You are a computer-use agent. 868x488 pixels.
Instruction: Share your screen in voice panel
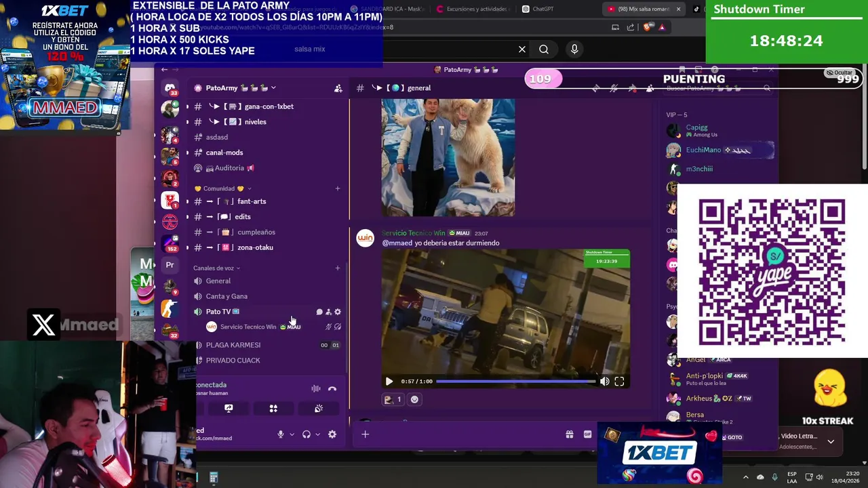coord(229,409)
